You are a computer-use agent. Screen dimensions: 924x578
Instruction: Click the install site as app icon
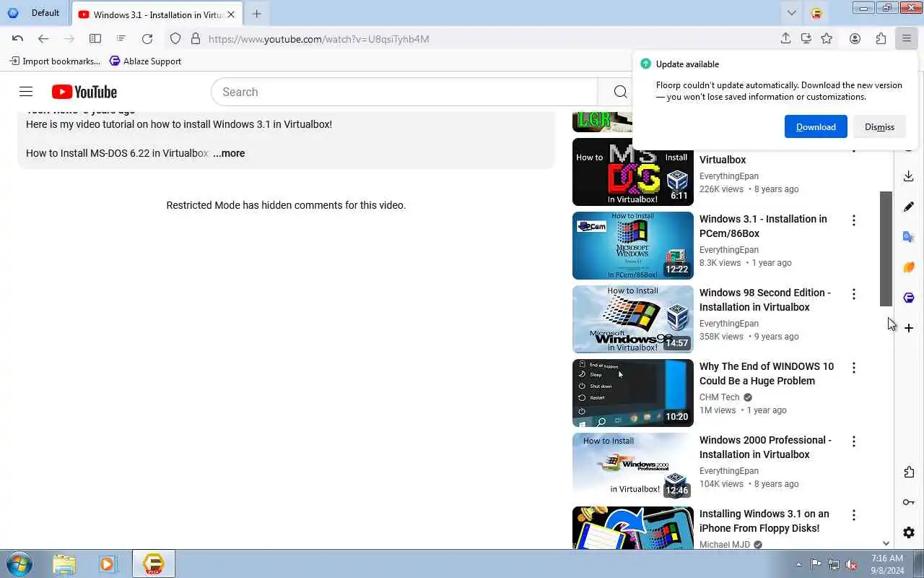[806, 39]
